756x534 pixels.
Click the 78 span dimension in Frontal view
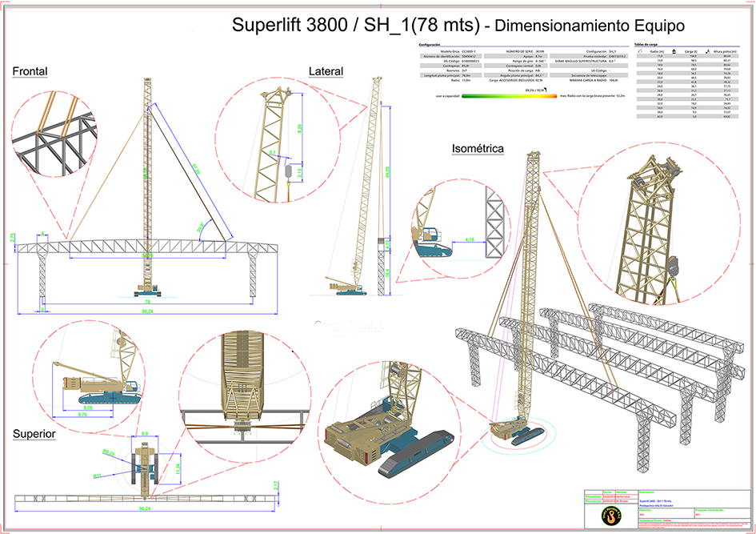147,302
